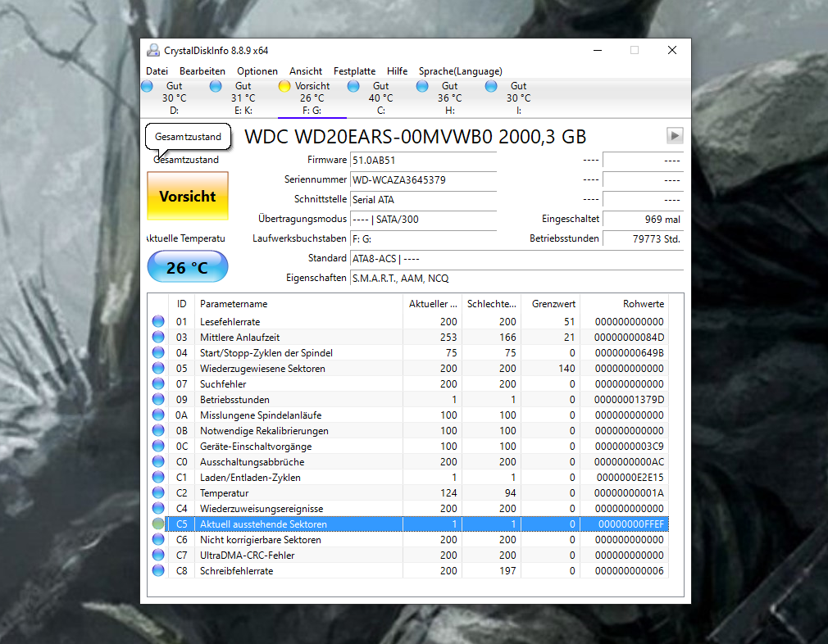The height and width of the screenshot is (644, 828).
Task: Click status orb of Lesefehlerrate row
Action: [x=158, y=321]
